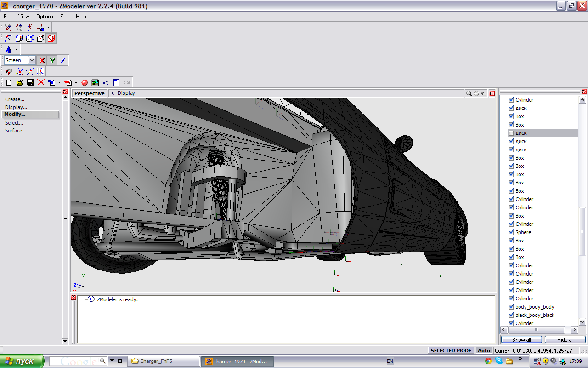Click the magnet snap icon

click(x=8, y=72)
